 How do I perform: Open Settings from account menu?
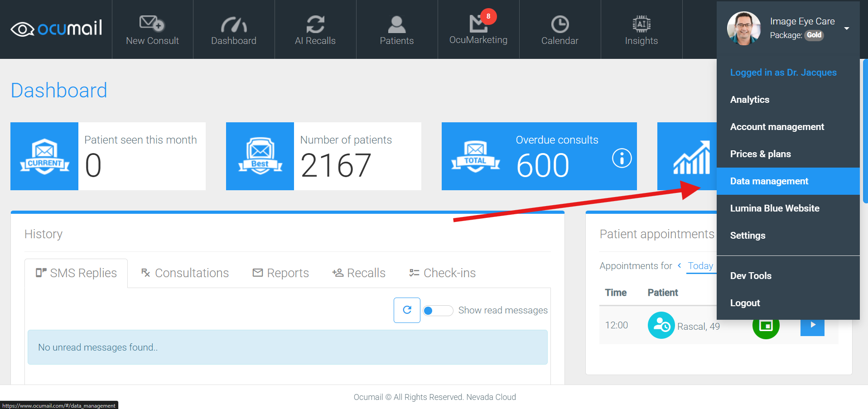pos(788,236)
